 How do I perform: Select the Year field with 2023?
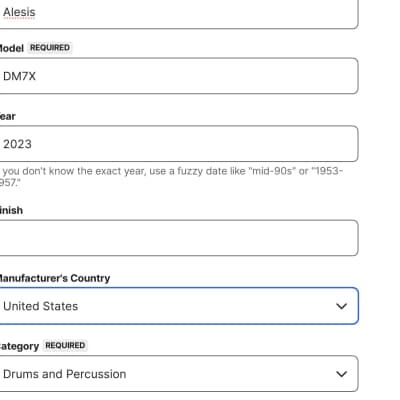click(178, 144)
